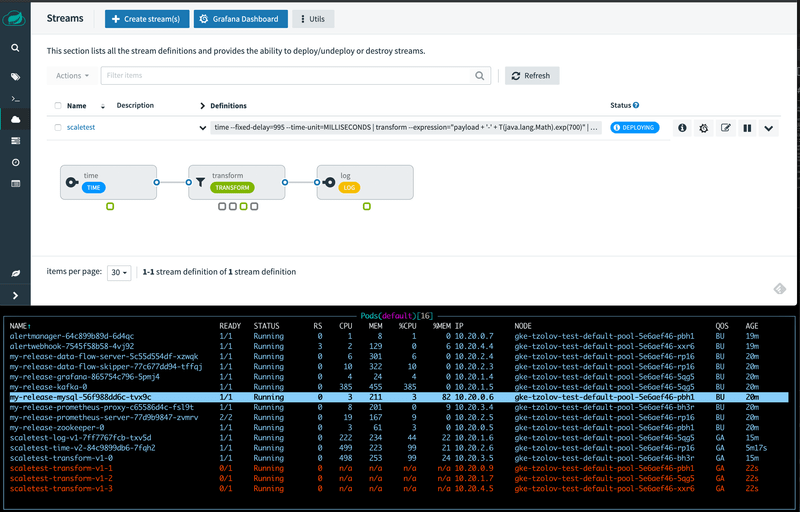Viewport: 800px width, 512px height.
Task: Select scaletest-transform-v1-1 pod row
Action: [x=398, y=468]
